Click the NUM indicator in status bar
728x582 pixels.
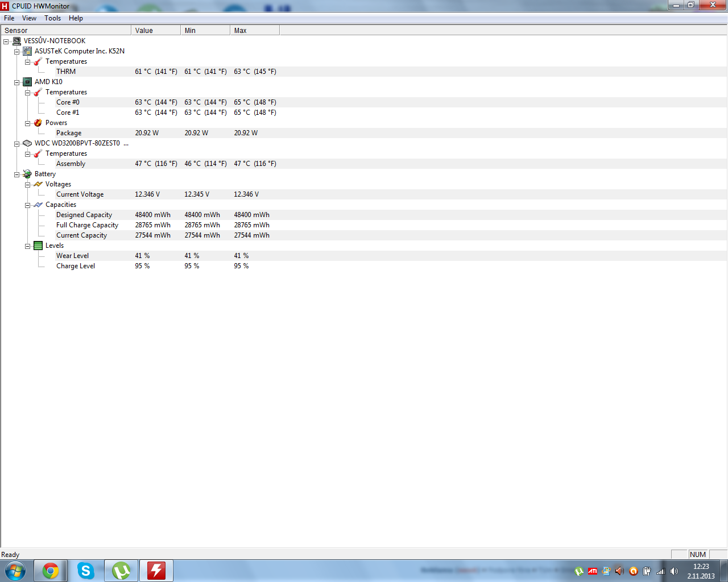[x=698, y=555]
